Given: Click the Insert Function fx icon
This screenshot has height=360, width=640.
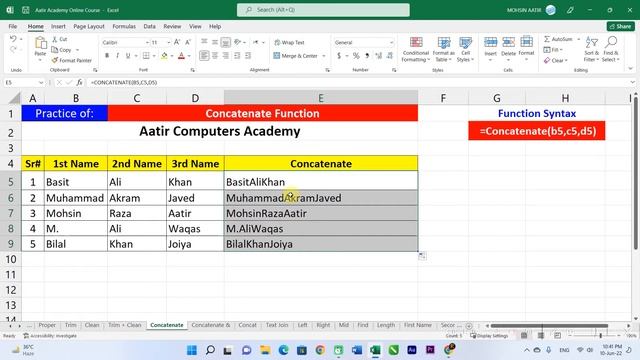Looking at the screenshot, I should (x=80, y=82).
